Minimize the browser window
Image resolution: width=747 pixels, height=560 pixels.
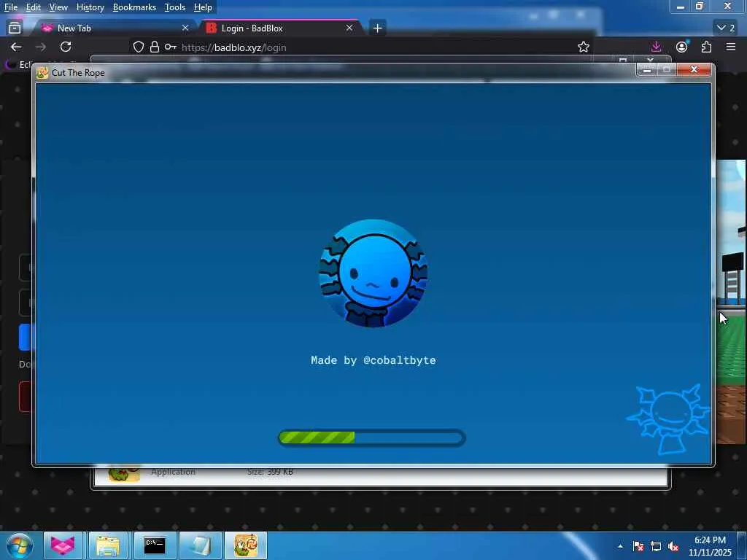681,7
